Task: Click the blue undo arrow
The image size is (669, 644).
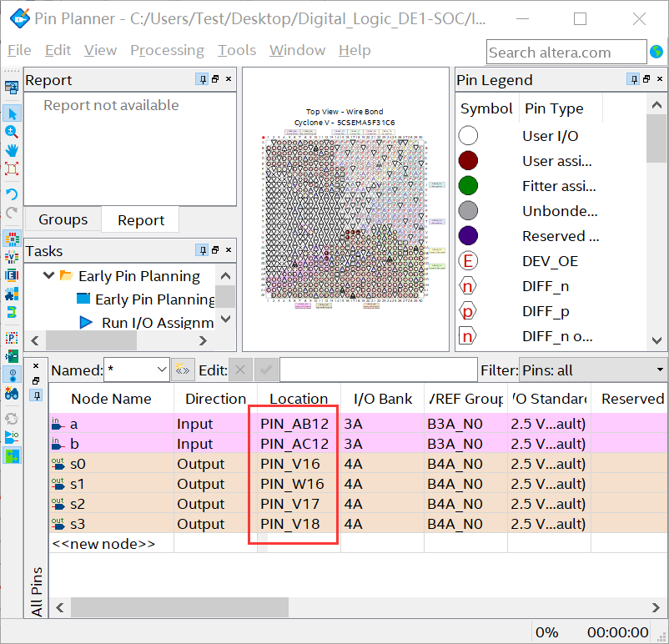Action: click(x=12, y=194)
